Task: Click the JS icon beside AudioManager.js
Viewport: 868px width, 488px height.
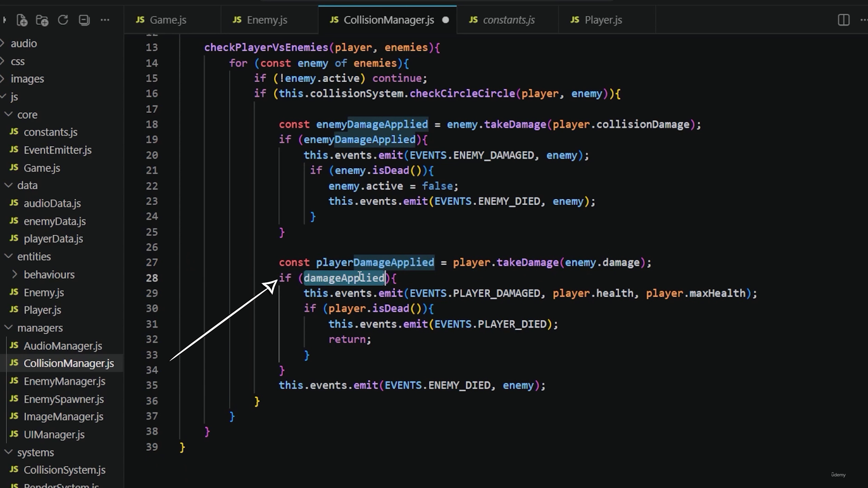Action: [x=14, y=346]
